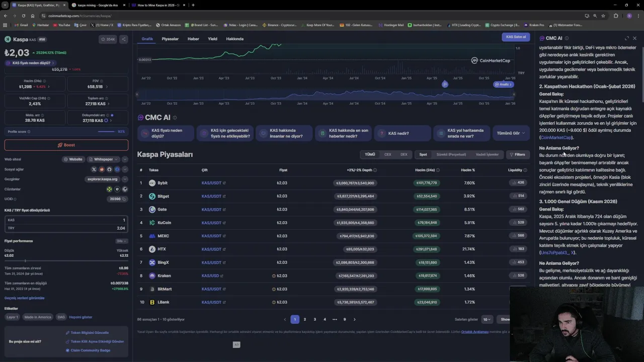
Task: Open the GitHub social link icon
Action: pos(109,169)
